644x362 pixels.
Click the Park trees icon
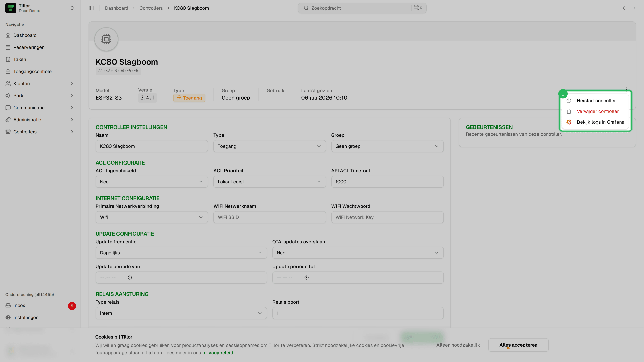coord(8,95)
